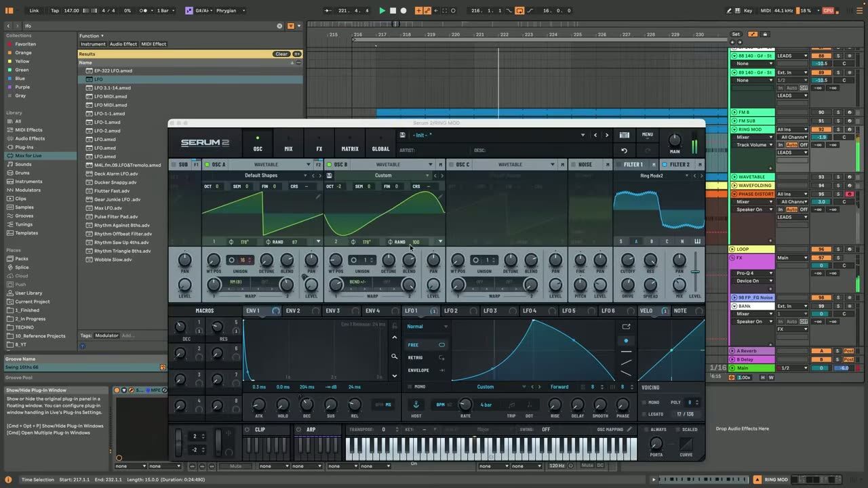868x488 pixels.
Task: Edit OSC A wavetable with pencil icon
Action: [318, 197]
